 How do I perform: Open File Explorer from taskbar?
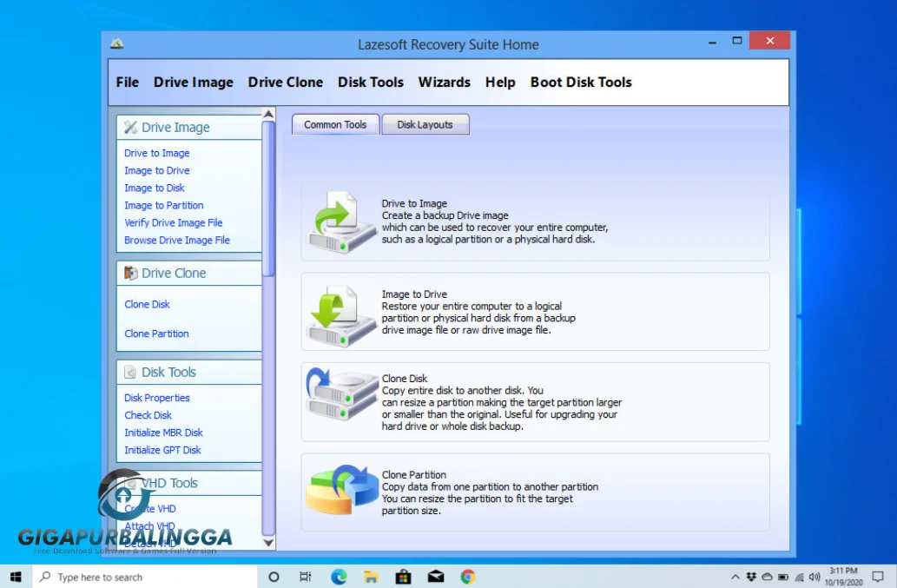[x=371, y=577]
